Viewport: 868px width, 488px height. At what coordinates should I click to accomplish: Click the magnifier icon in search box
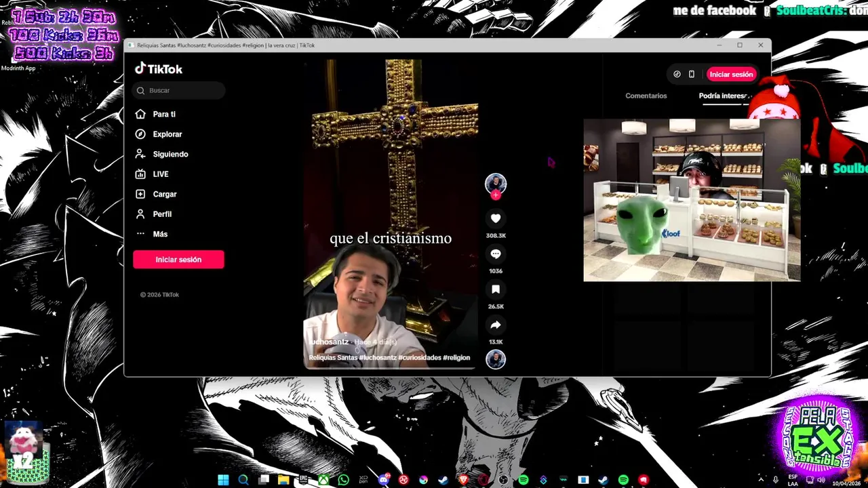click(140, 90)
